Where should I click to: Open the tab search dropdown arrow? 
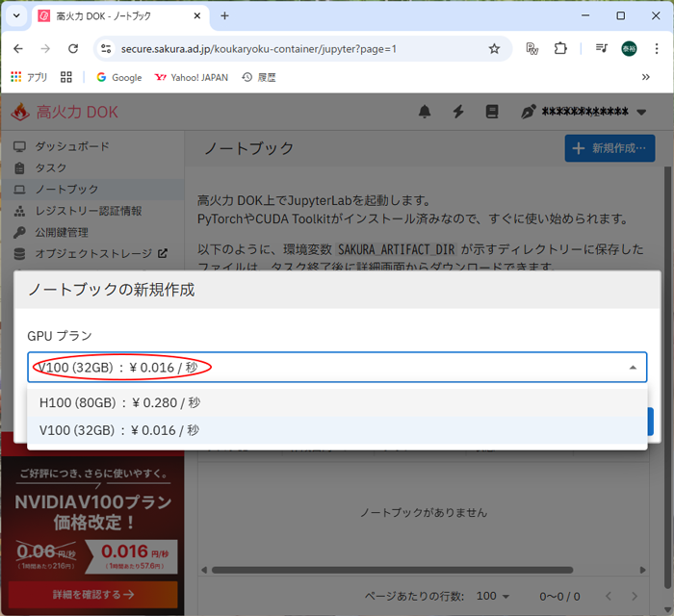click(16, 16)
